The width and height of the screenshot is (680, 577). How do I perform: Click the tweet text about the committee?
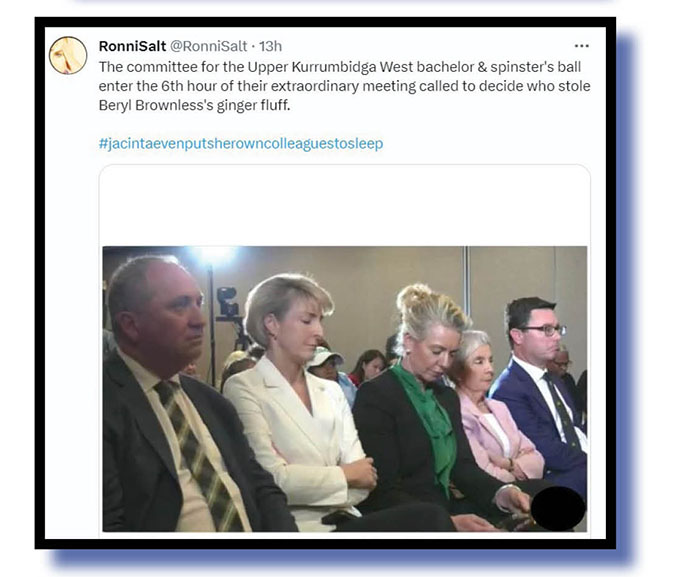344,86
